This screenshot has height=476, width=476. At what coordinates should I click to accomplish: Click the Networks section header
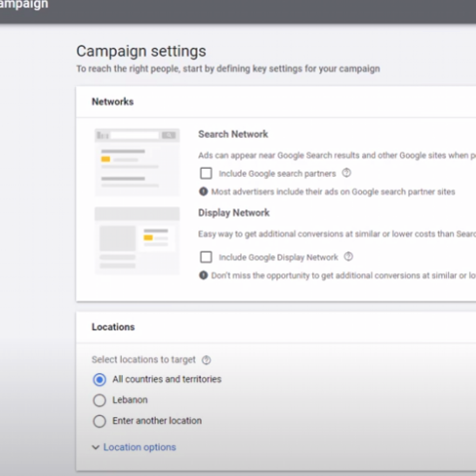click(x=112, y=101)
